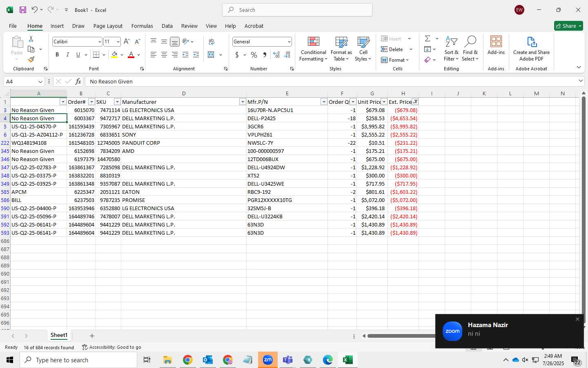Align cell text left
The image size is (588, 368).
click(154, 55)
